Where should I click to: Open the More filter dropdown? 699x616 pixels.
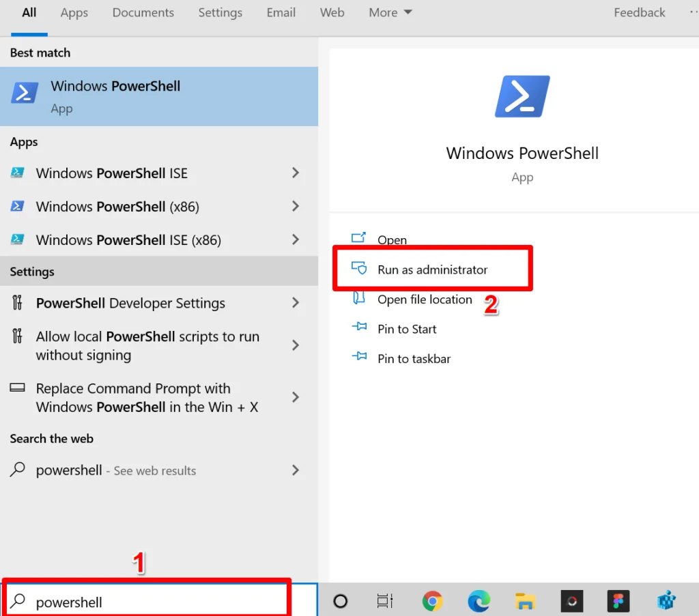(x=390, y=12)
